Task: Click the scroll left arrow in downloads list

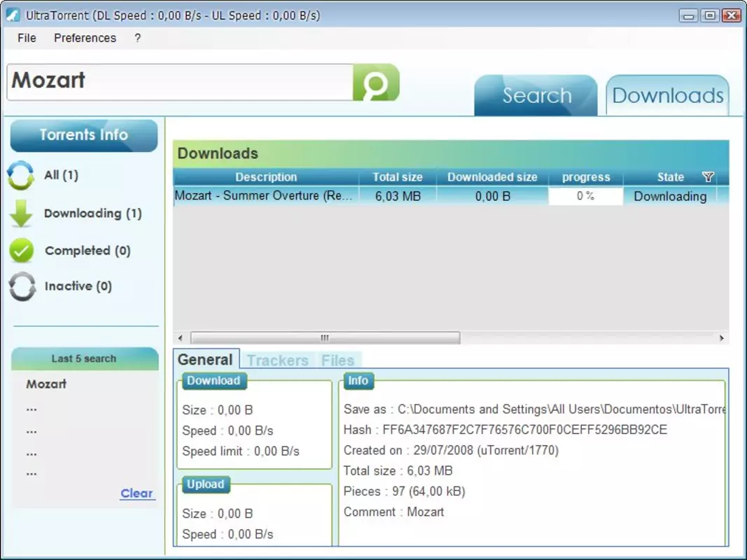Action: tap(180, 338)
